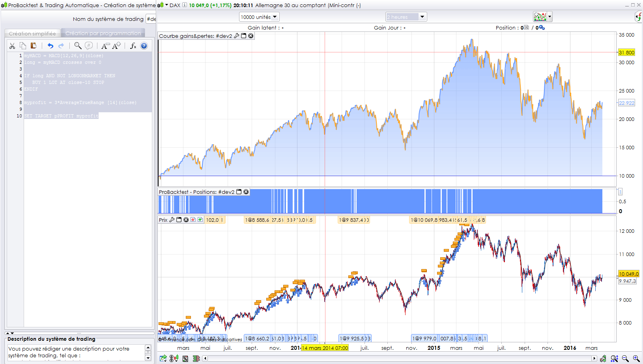Switch to Création simplifiée tab
This screenshot has height=364, width=643.
32,33
